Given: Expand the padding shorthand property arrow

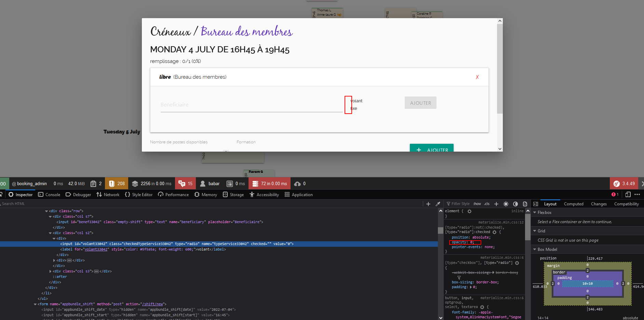Looking at the screenshot, I should click(x=471, y=287).
